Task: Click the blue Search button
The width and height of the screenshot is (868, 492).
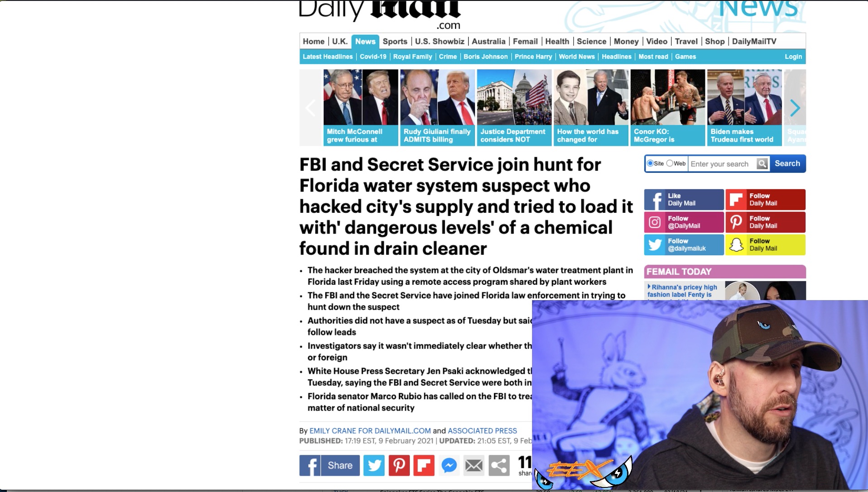Action: 787,163
